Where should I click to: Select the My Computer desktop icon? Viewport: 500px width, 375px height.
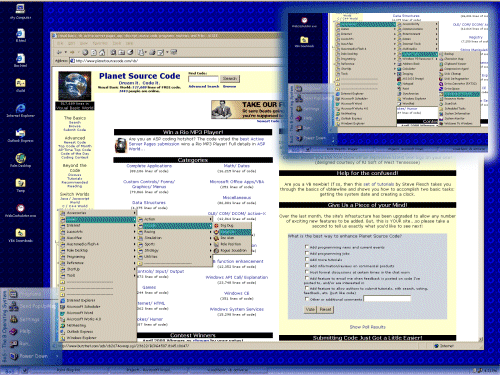point(20,12)
